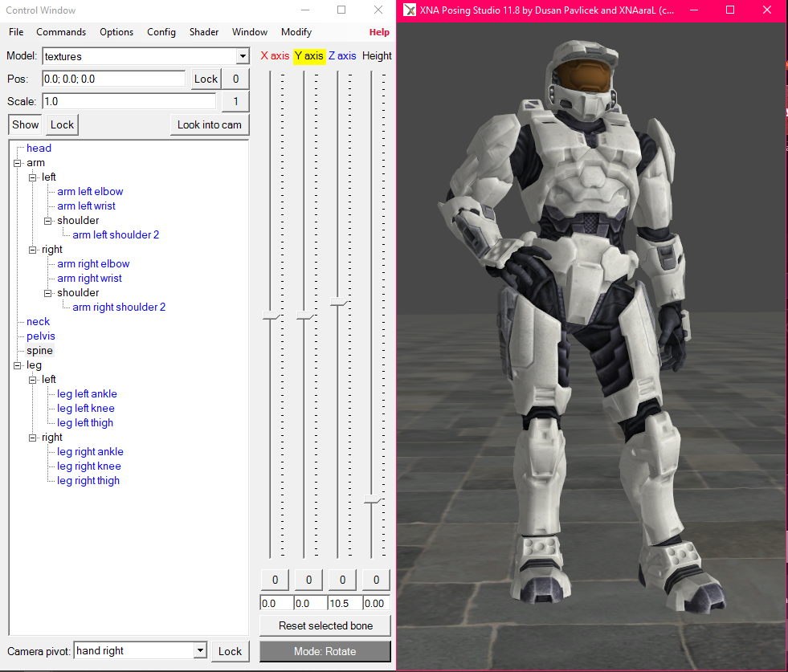788x672 pixels.
Task: Collapse the left node under leg
Action: pyautogui.click(x=33, y=381)
